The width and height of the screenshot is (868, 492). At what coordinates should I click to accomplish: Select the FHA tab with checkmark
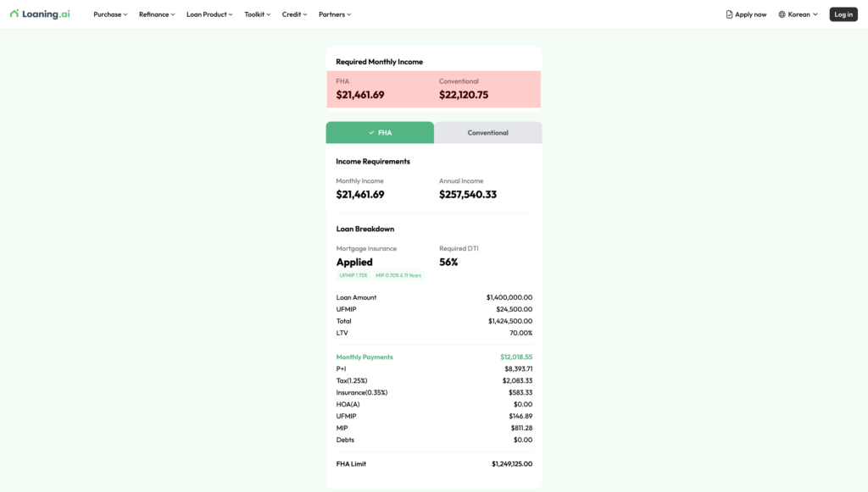(x=380, y=133)
